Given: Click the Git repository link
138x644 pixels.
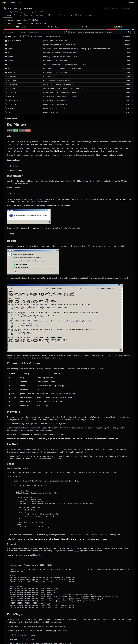Looking at the screenshot, I should pyautogui.click(x=16, y=170).
